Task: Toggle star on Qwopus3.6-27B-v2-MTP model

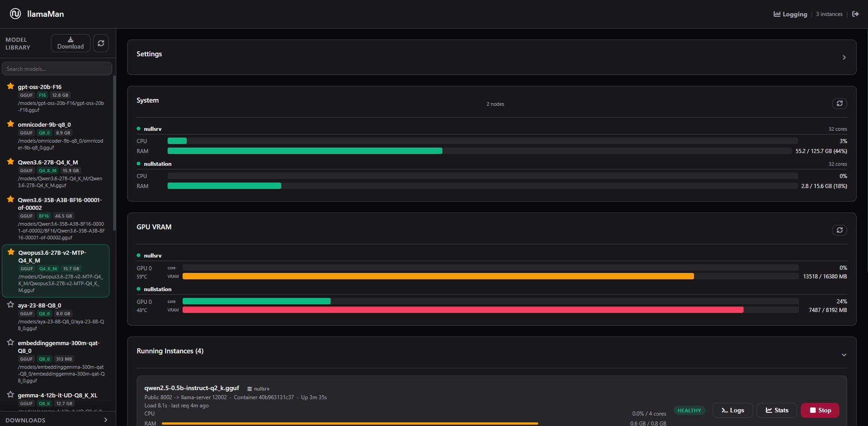Action: point(11,252)
